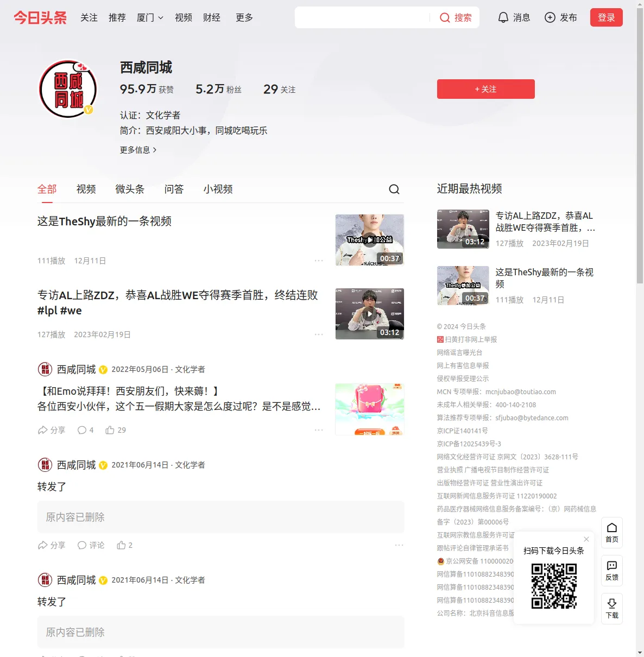644x657 pixels.
Task: Expand 更多信息 profile details
Action: coord(138,150)
